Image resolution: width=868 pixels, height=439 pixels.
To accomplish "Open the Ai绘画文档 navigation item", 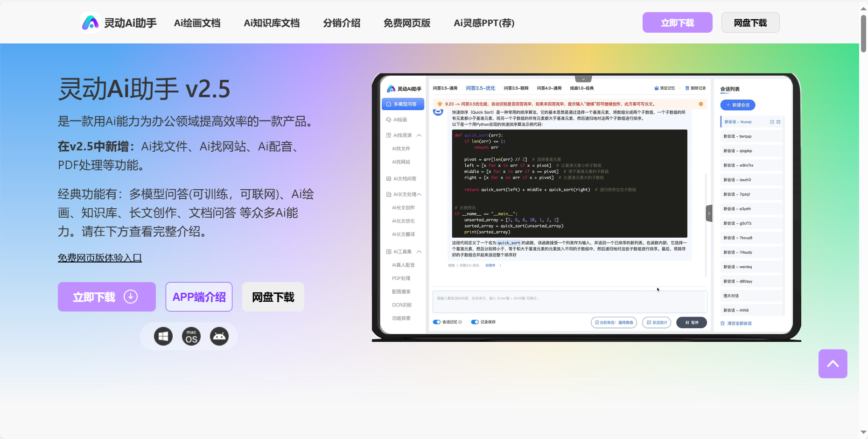I will (197, 23).
